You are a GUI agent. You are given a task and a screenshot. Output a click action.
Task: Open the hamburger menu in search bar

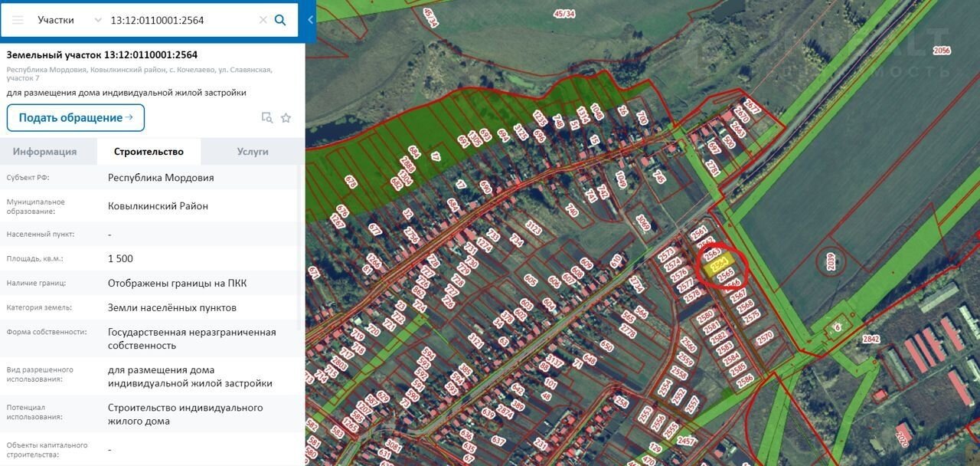(x=18, y=20)
